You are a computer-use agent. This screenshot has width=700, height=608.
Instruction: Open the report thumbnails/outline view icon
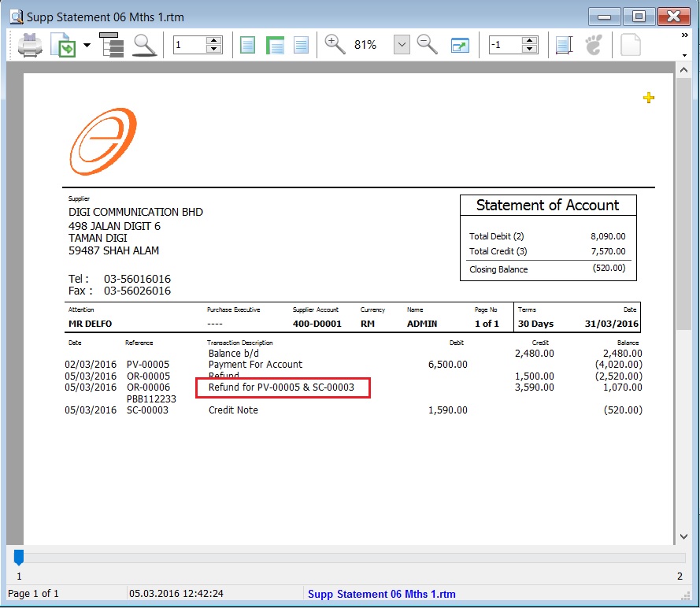(x=112, y=44)
